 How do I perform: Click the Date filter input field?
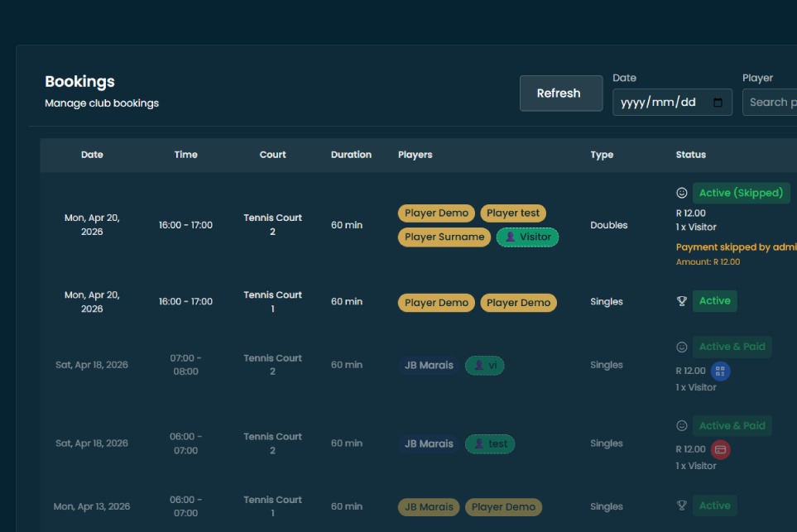[x=662, y=103]
